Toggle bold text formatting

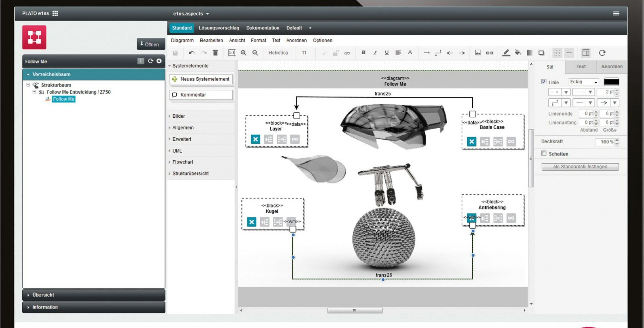(364, 53)
